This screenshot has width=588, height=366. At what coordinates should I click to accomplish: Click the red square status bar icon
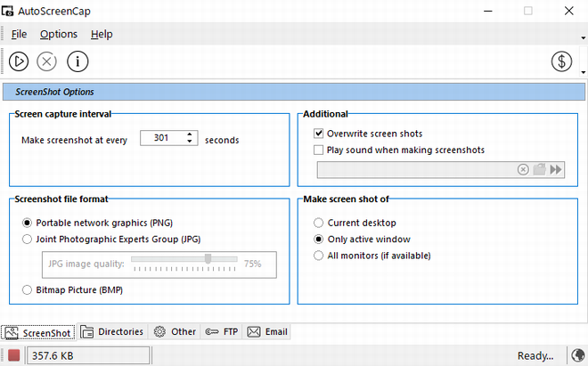pos(14,355)
